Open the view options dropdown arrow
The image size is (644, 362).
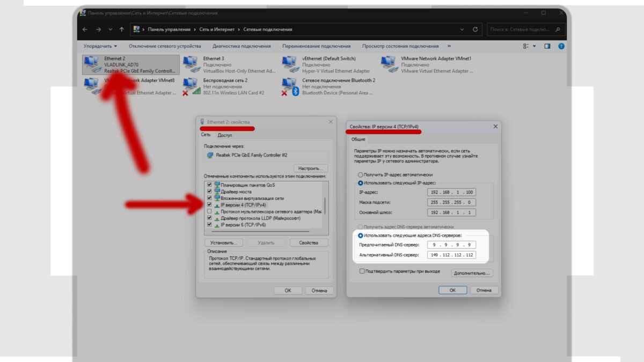[534, 46]
